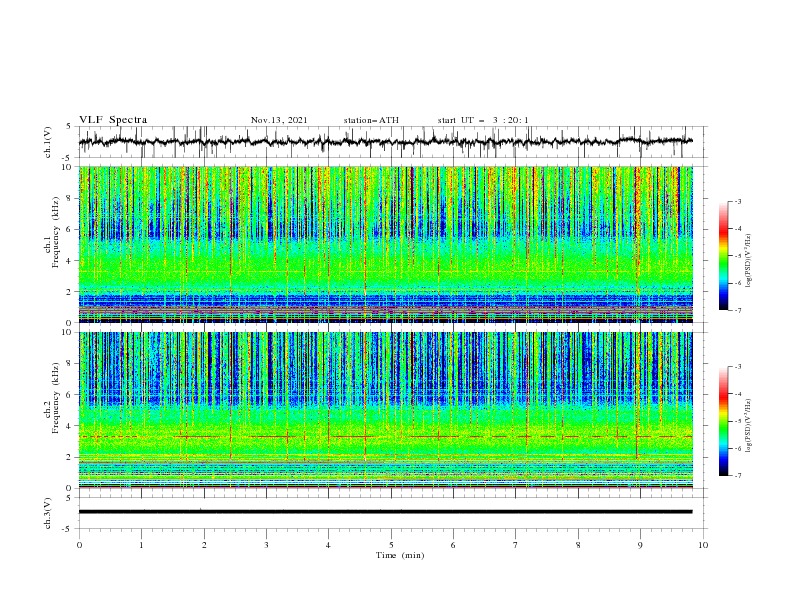Click the 'start UT = 3 :20: 1' label
This screenshot has height=612, width=792.
click(x=483, y=120)
